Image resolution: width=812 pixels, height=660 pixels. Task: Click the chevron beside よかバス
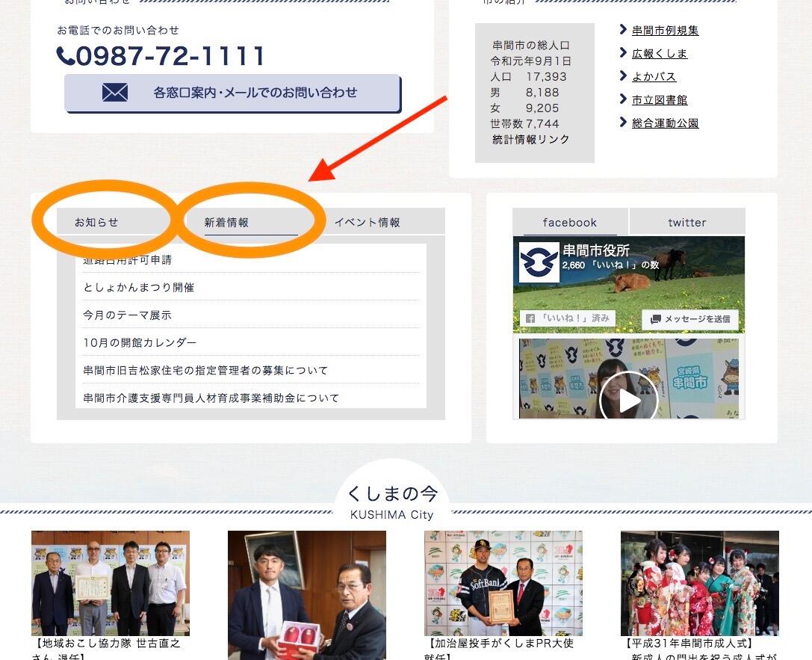(x=623, y=75)
